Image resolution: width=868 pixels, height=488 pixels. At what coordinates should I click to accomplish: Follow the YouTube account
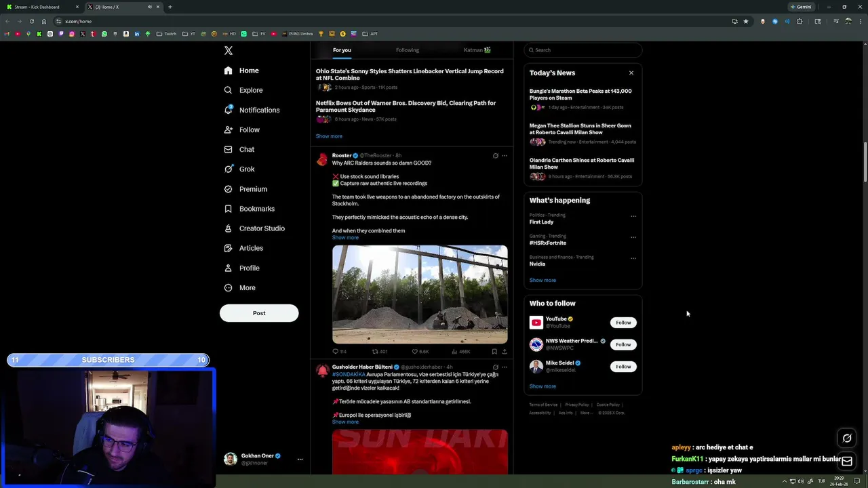point(623,323)
